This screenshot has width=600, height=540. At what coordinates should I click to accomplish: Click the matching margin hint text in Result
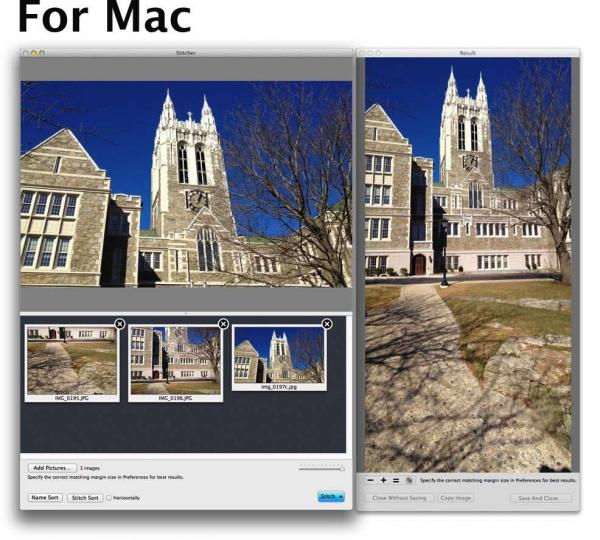coord(498,480)
